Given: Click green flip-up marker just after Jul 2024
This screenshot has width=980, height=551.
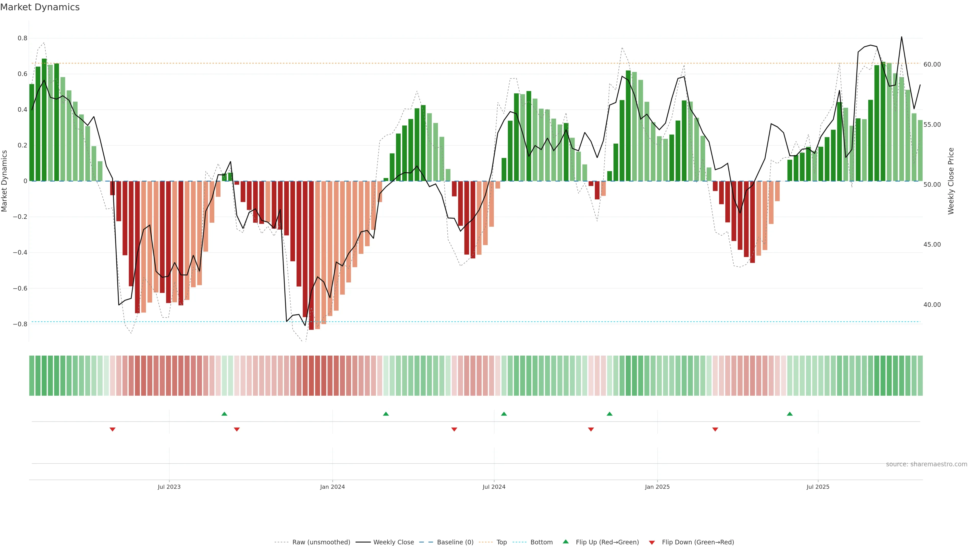Looking at the screenshot, I should coord(504,414).
